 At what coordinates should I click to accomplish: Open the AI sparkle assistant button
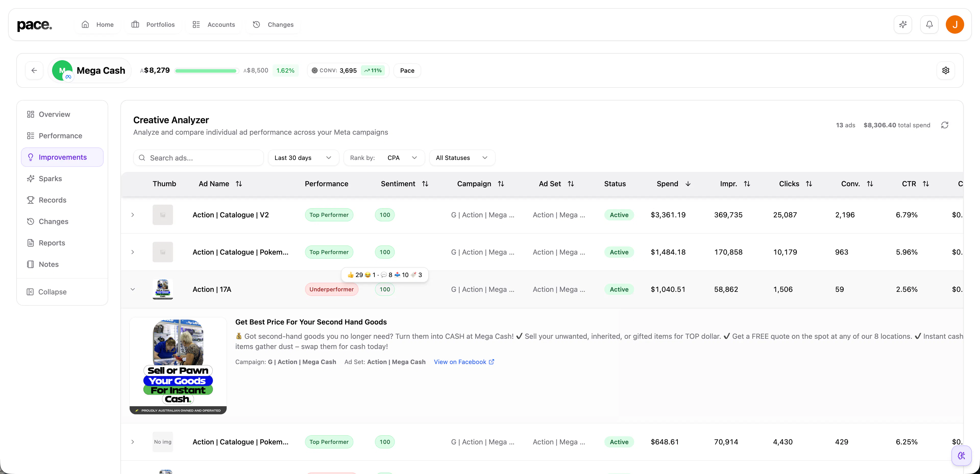pos(903,25)
